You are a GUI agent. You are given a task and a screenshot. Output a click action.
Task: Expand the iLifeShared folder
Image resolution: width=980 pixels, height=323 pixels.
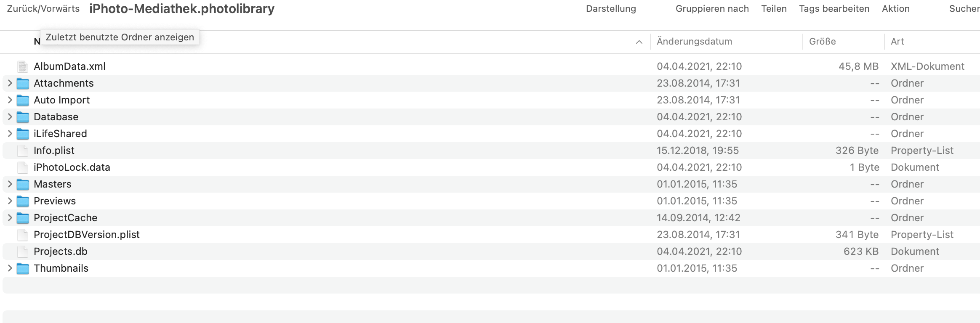click(10, 134)
